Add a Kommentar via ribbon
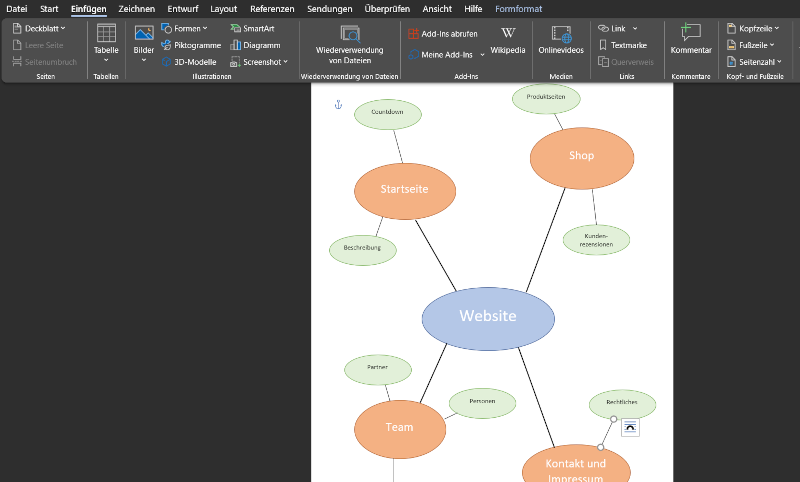This screenshot has width=800, height=482. 691,34
